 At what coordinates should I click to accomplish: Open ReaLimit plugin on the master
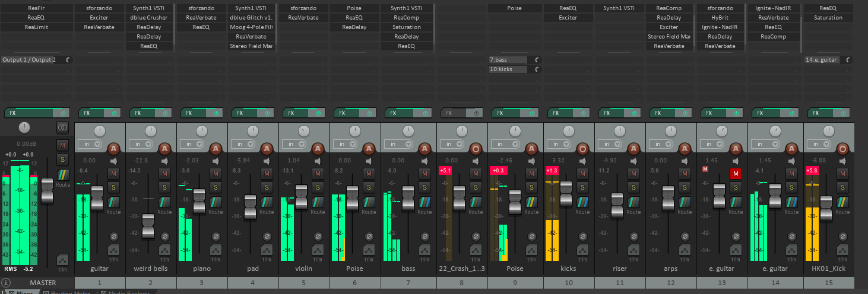pos(36,27)
